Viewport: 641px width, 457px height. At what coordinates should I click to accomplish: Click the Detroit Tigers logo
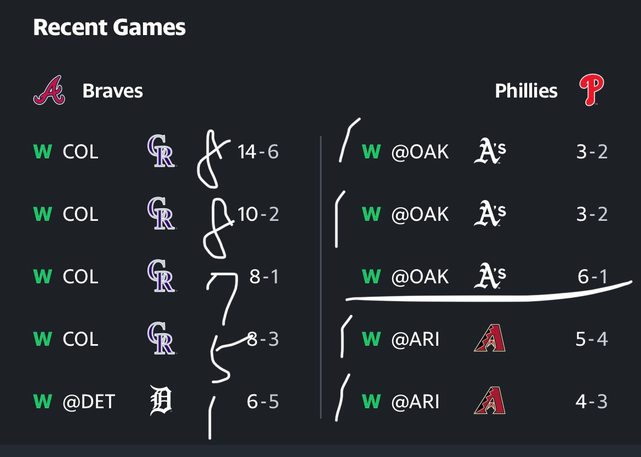(160, 402)
